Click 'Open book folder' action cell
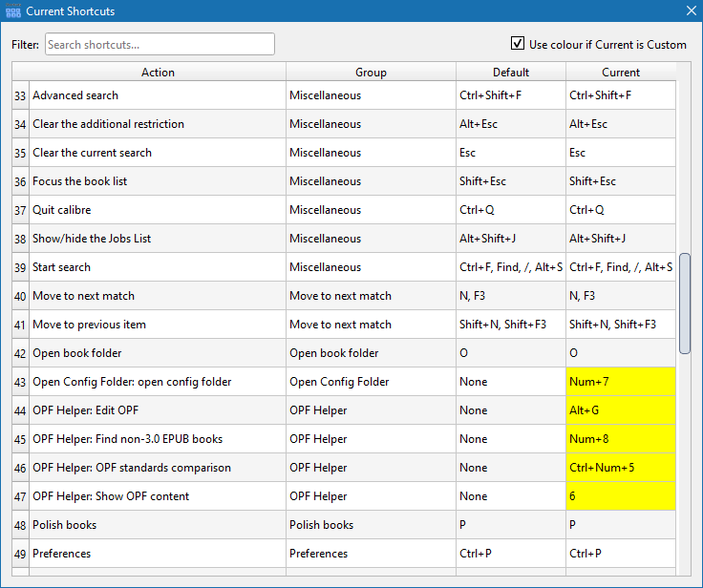 (158, 353)
